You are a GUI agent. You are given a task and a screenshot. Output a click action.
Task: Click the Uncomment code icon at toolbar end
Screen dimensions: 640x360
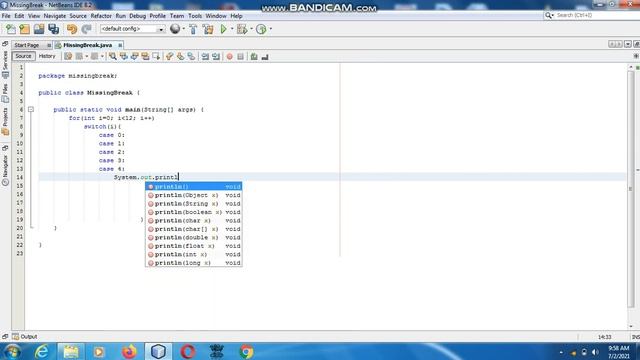[x=265, y=56]
